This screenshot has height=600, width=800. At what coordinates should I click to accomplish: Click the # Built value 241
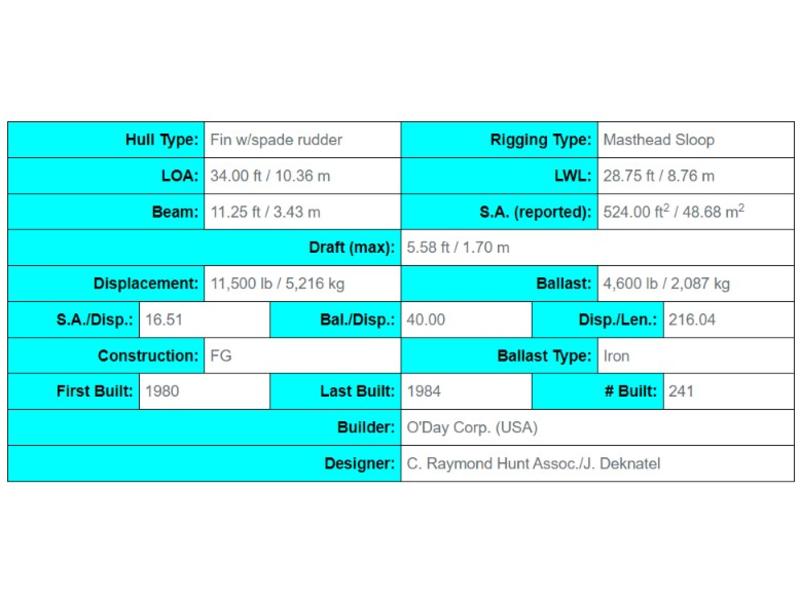(681, 391)
